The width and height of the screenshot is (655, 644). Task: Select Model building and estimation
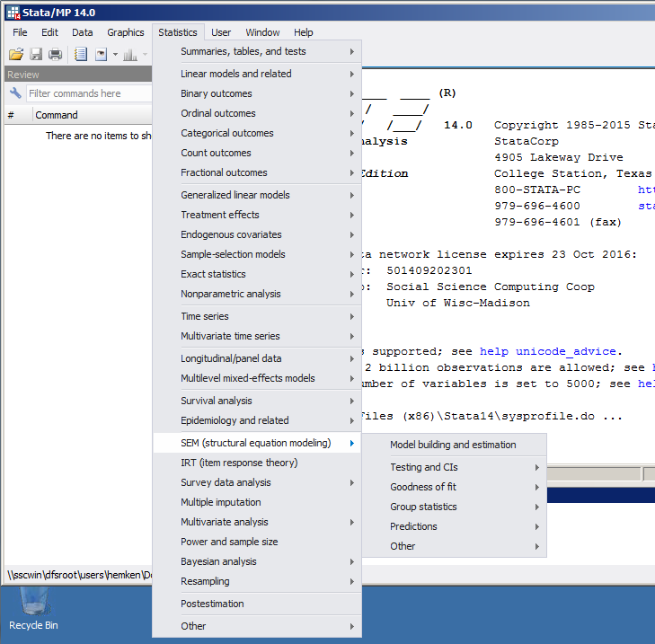pyautogui.click(x=453, y=445)
